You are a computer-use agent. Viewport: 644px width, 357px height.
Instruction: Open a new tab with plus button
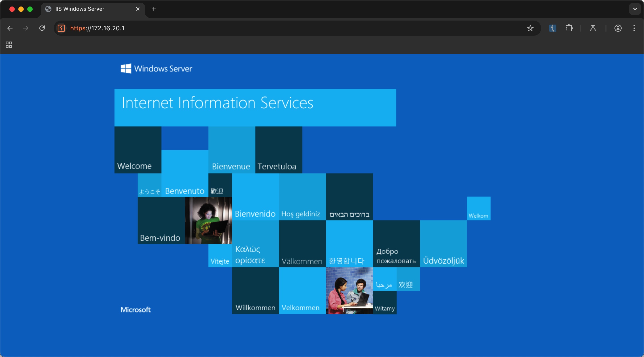click(x=154, y=9)
